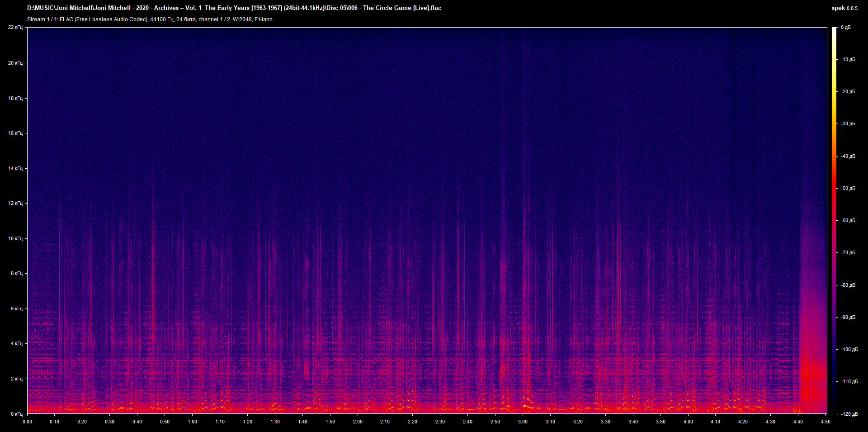Select the 2:00 mark on the time axis
Image resolution: width=868 pixels, height=432 pixels.
358,422
